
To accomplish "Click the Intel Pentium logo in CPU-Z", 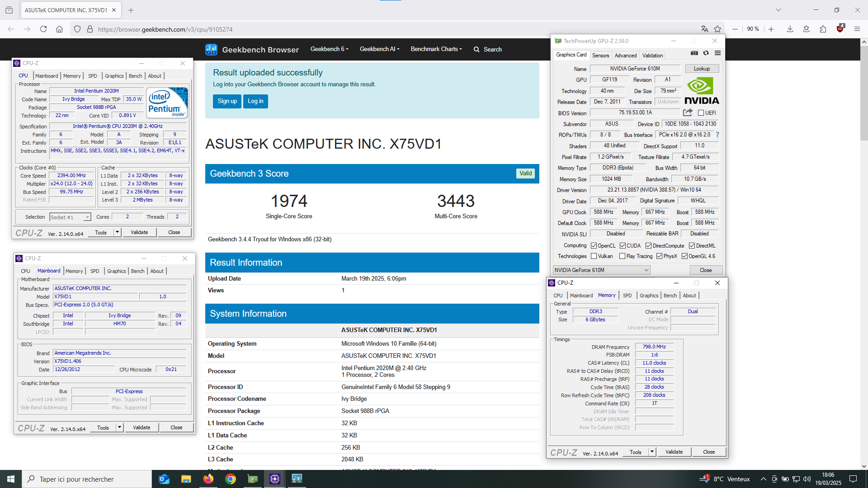I will tap(167, 103).
